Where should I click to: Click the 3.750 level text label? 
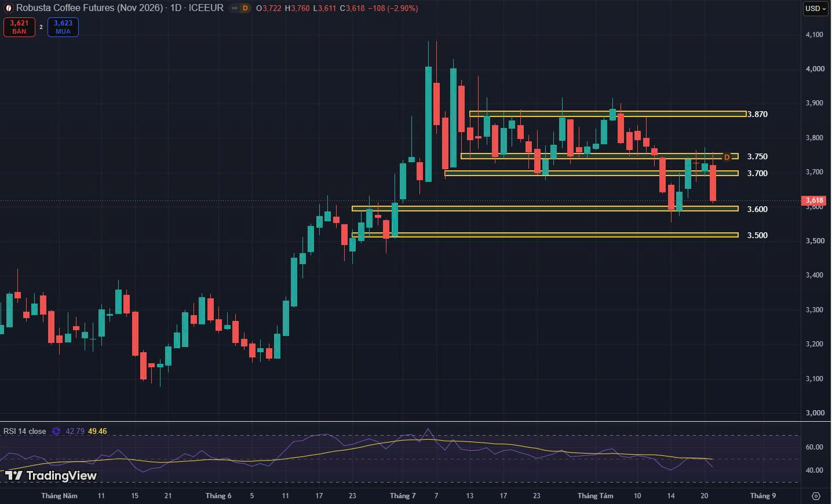pyautogui.click(x=757, y=156)
